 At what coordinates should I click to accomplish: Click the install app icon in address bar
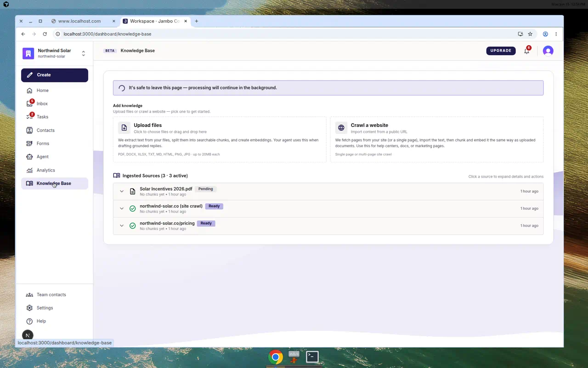click(520, 34)
